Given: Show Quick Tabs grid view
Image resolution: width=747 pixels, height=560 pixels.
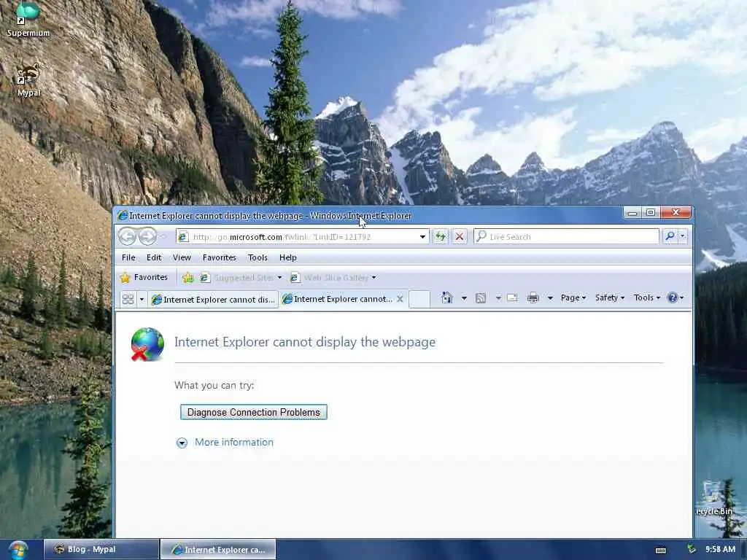Looking at the screenshot, I should pos(128,299).
